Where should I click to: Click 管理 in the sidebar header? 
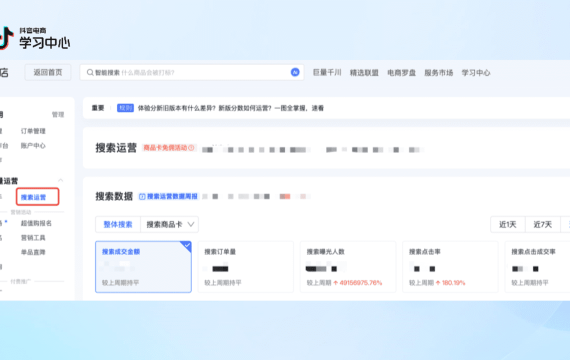point(58,115)
